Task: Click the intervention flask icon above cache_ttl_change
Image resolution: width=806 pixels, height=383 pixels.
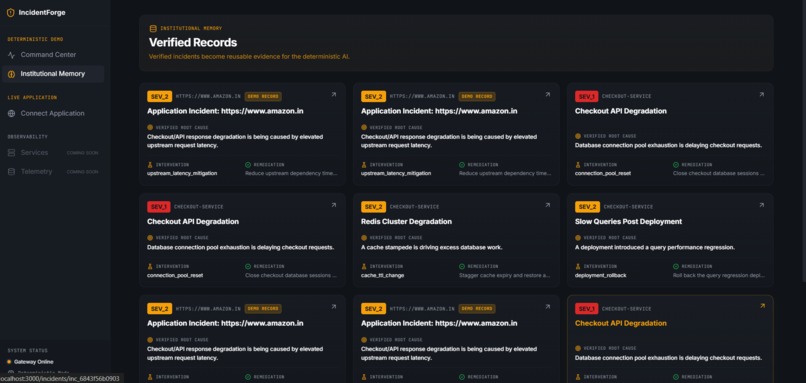Action: [x=364, y=267]
